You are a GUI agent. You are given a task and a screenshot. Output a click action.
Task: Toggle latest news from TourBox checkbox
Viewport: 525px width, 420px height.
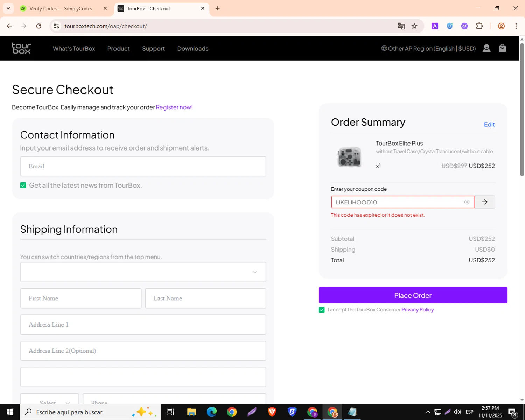pos(23,185)
